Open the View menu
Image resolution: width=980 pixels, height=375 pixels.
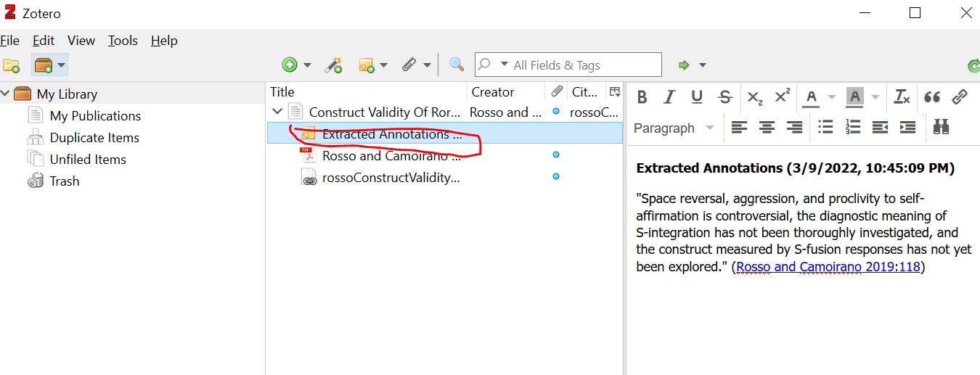(x=81, y=41)
